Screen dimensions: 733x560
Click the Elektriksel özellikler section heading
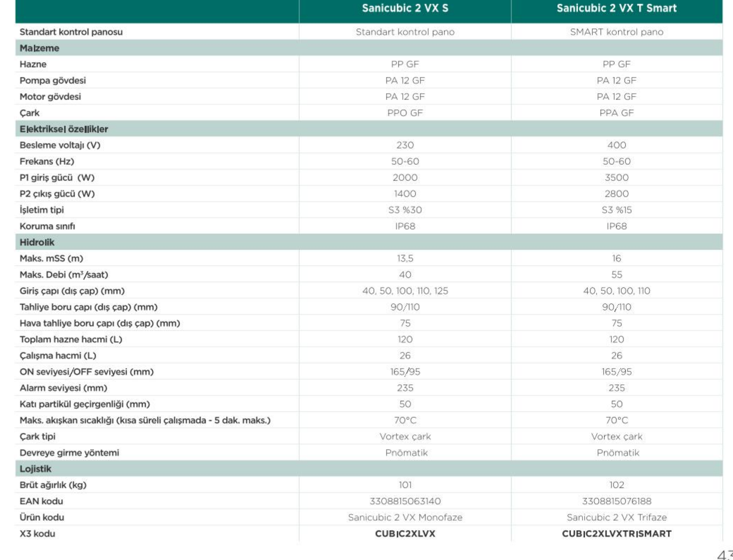click(64, 129)
